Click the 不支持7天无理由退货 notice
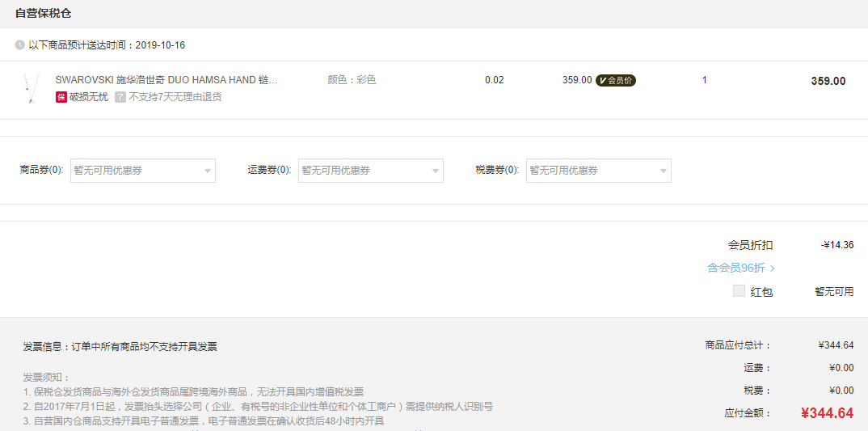 click(x=175, y=97)
